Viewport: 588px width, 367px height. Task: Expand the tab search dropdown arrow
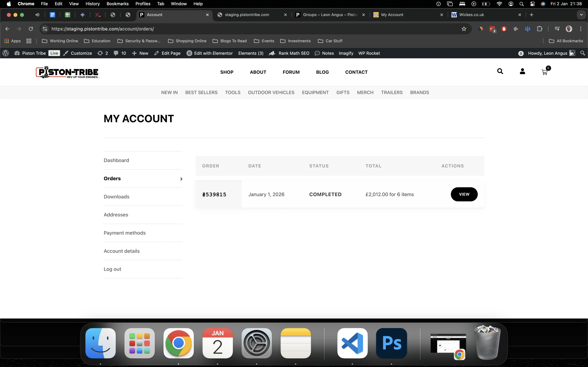581,15
